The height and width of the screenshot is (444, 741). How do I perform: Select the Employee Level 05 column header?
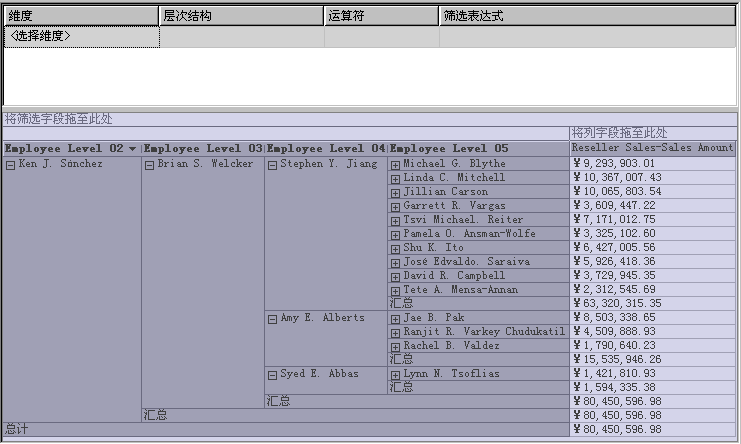(x=477, y=149)
